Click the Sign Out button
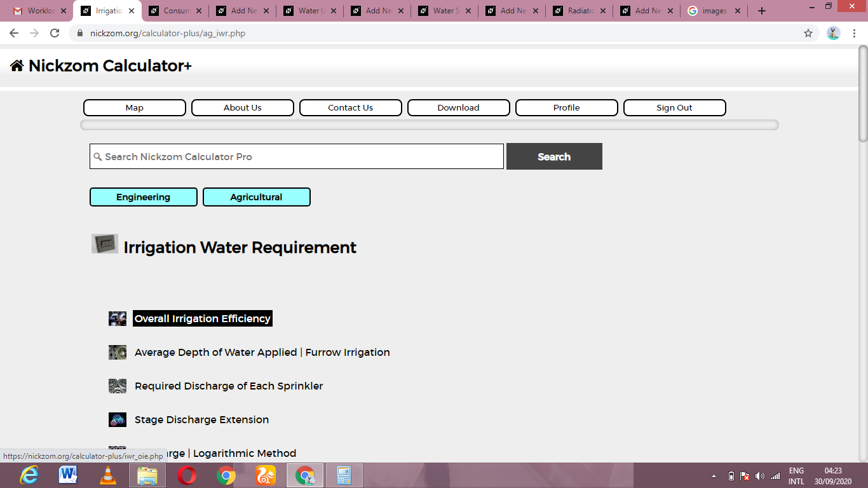This screenshot has width=868, height=488. (x=675, y=108)
